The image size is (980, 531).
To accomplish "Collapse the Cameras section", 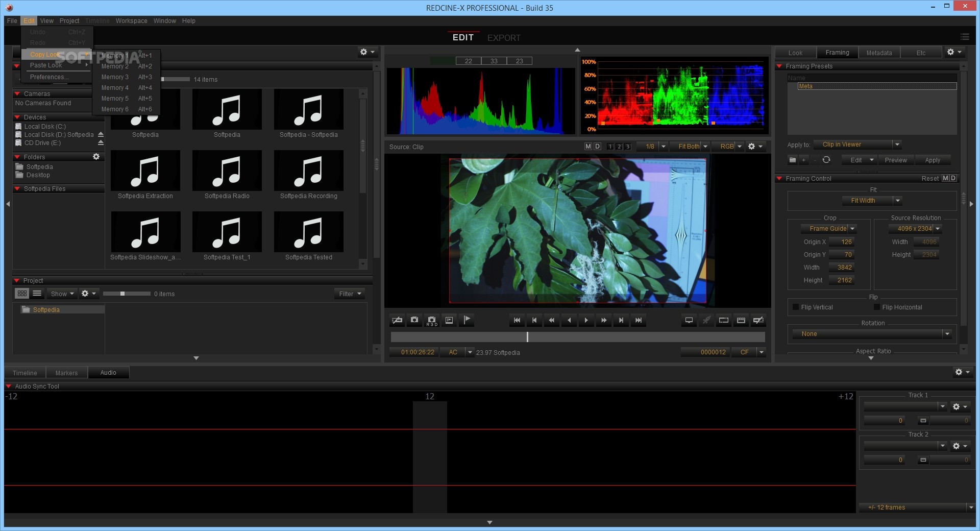I will point(17,94).
